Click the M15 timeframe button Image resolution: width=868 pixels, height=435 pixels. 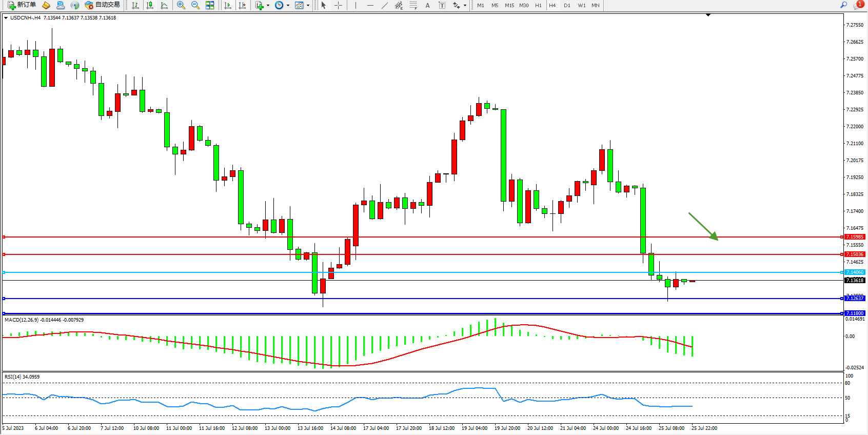(x=509, y=5)
